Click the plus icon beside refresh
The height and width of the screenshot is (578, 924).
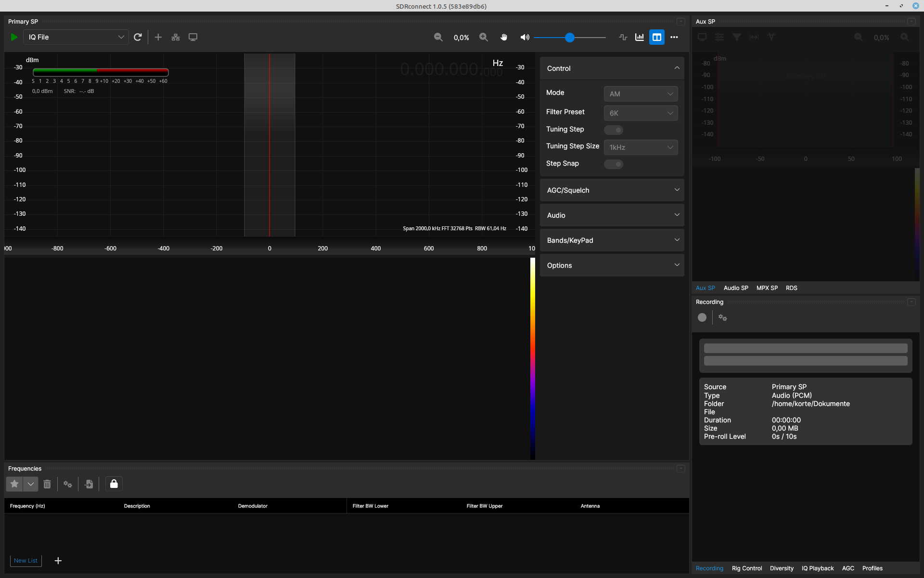(x=158, y=37)
